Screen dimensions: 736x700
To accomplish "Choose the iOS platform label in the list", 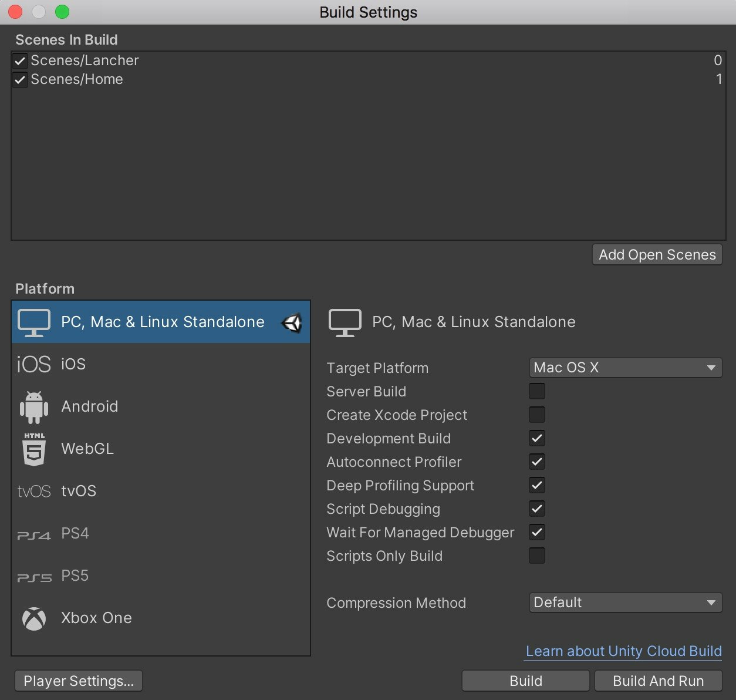I will [73, 364].
